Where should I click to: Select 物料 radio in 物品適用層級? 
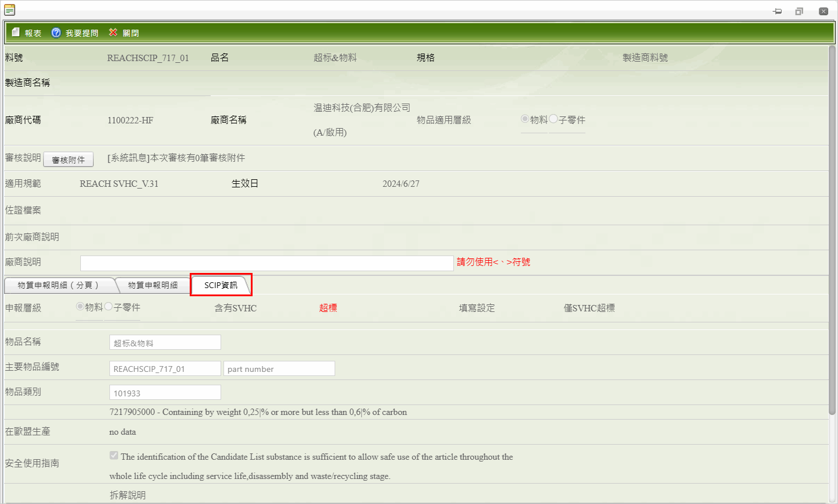525,119
